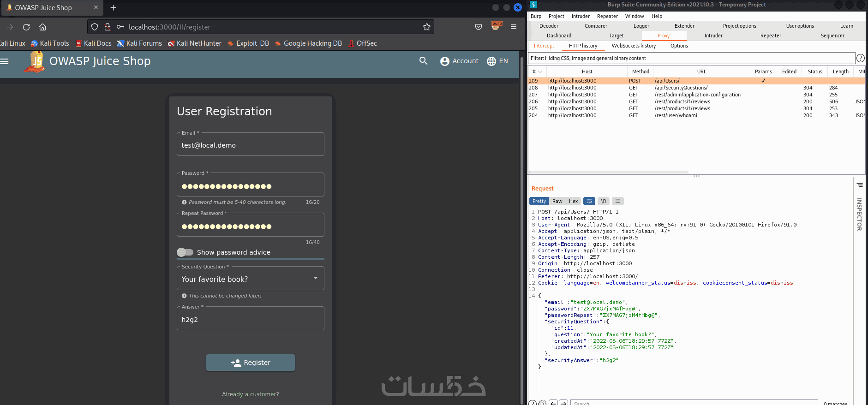Switch to the Sequencer tab

click(832, 36)
